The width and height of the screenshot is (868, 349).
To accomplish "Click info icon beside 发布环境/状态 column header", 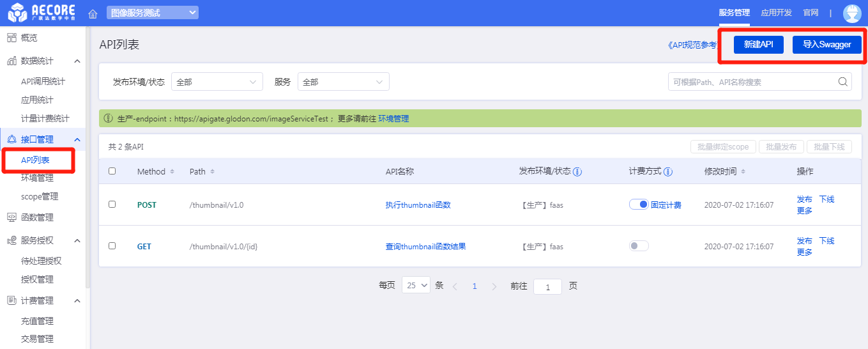I will coord(577,172).
